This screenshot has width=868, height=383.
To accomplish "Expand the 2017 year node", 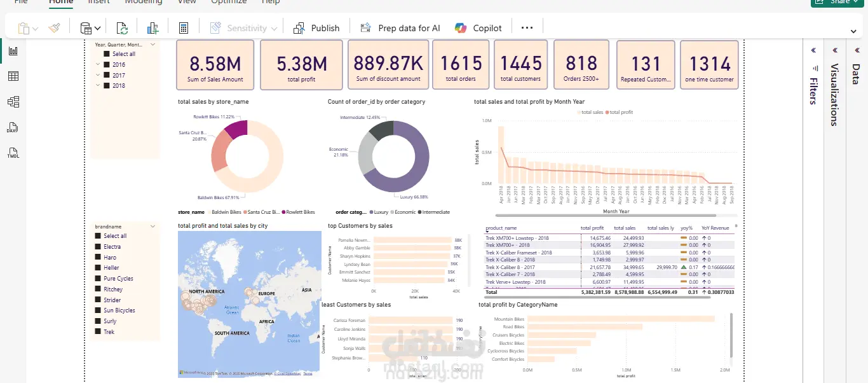I will [98, 75].
